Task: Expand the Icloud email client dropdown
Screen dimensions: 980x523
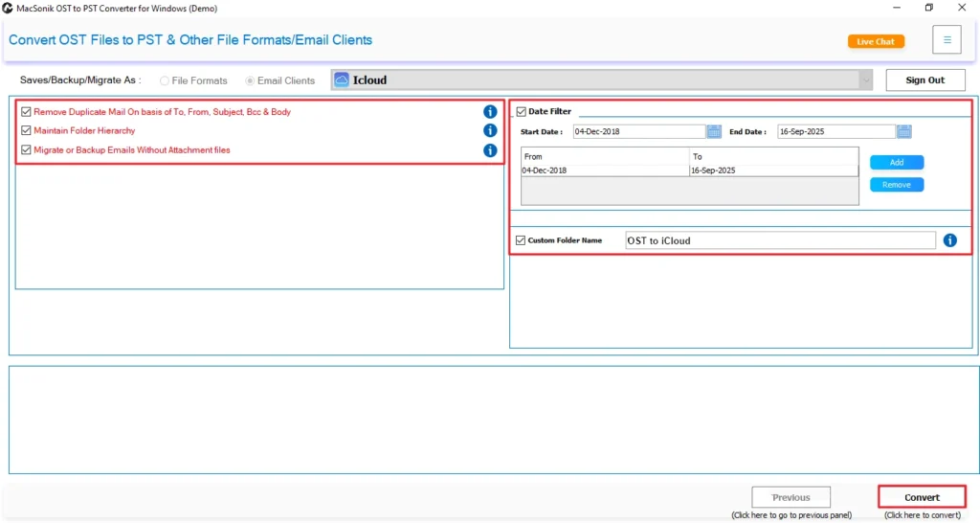Action: [865, 80]
